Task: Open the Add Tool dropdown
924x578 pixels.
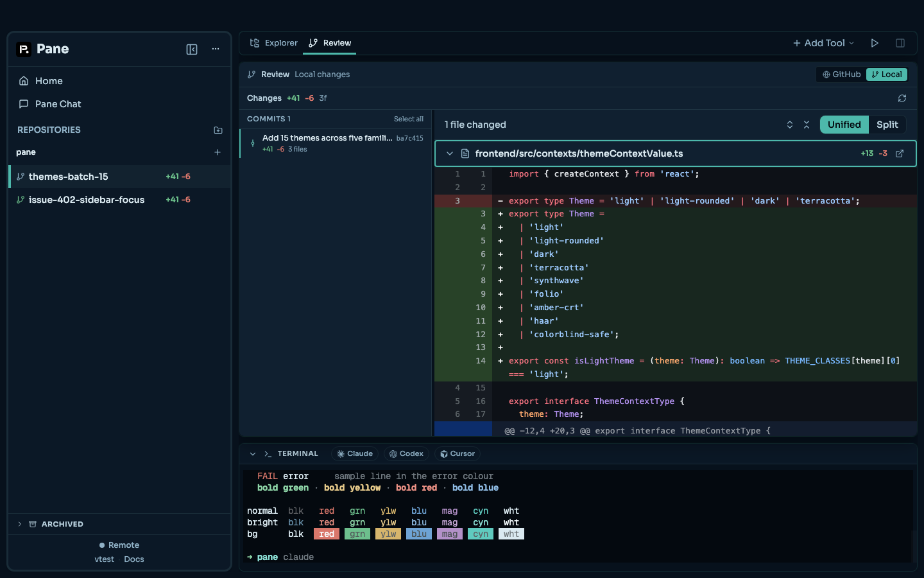Action: [x=824, y=43]
